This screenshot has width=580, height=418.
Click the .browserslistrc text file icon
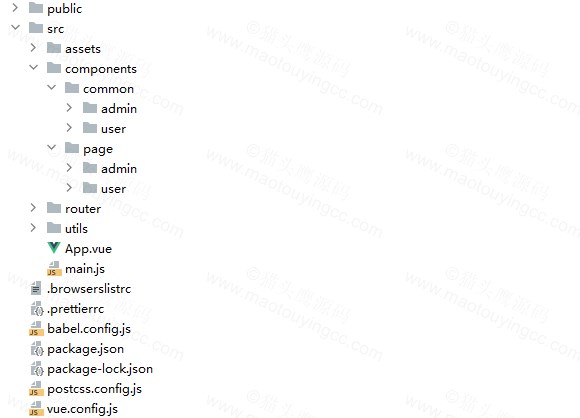36,289
